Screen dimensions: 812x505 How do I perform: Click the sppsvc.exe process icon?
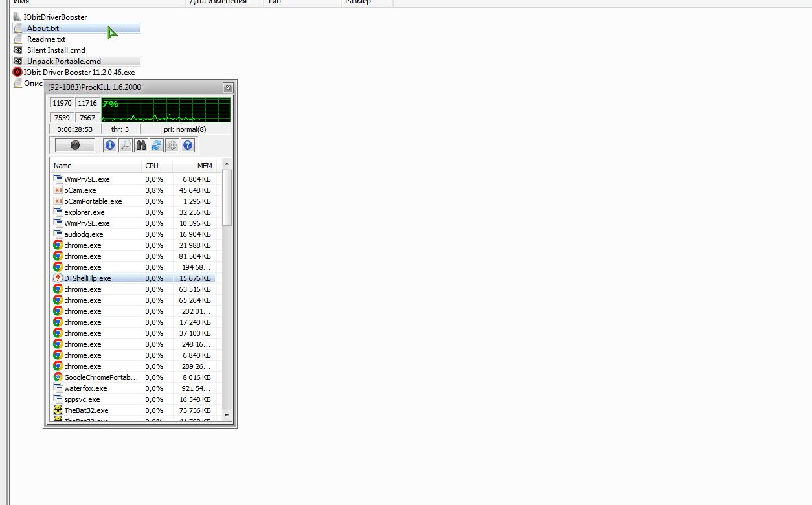pos(58,399)
